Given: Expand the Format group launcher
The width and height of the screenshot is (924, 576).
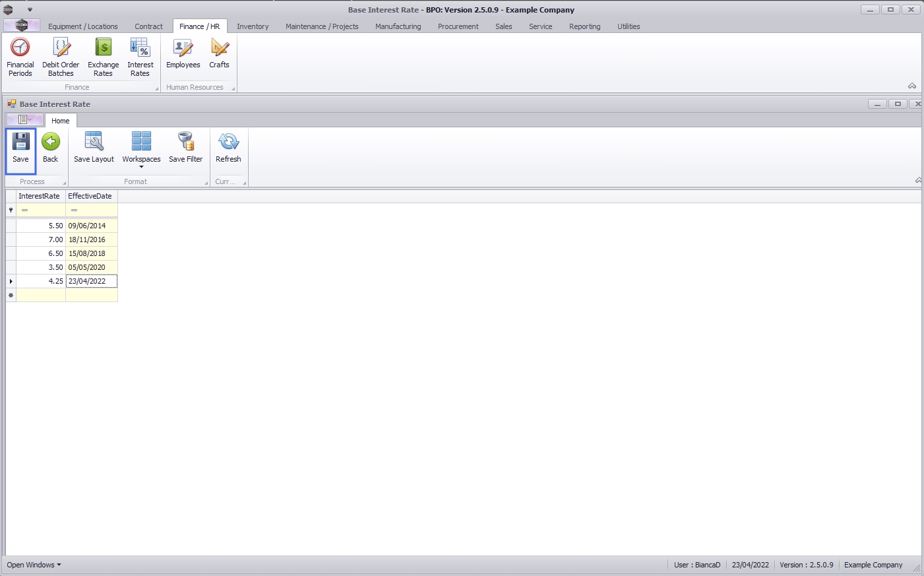Looking at the screenshot, I should pyautogui.click(x=206, y=183).
